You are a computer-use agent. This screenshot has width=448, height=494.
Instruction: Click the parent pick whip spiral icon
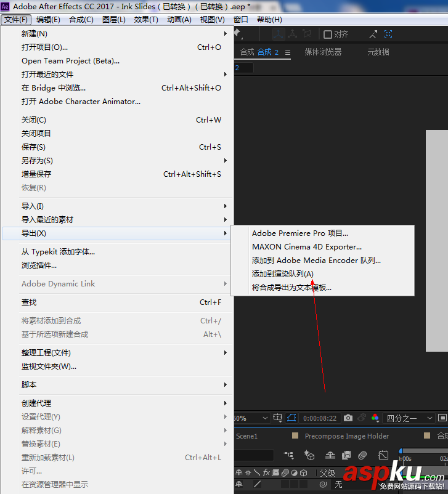(323, 484)
